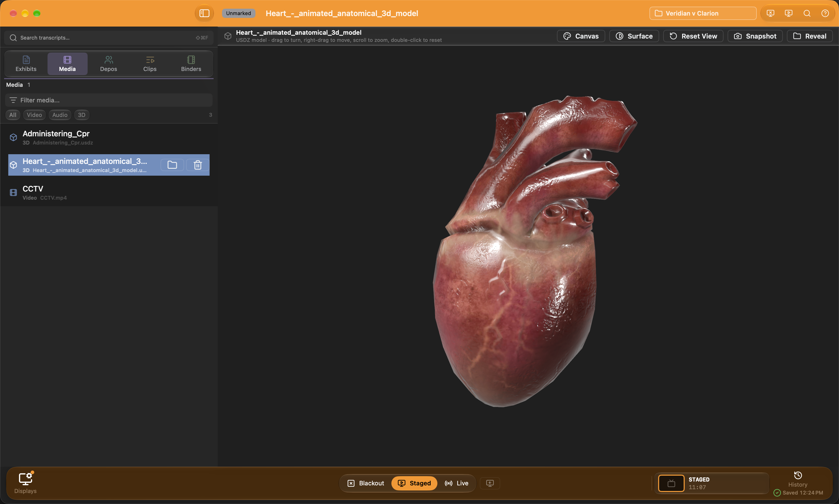Click Reveal button in viewer toolbar
This screenshot has width=839, height=504.
point(810,36)
